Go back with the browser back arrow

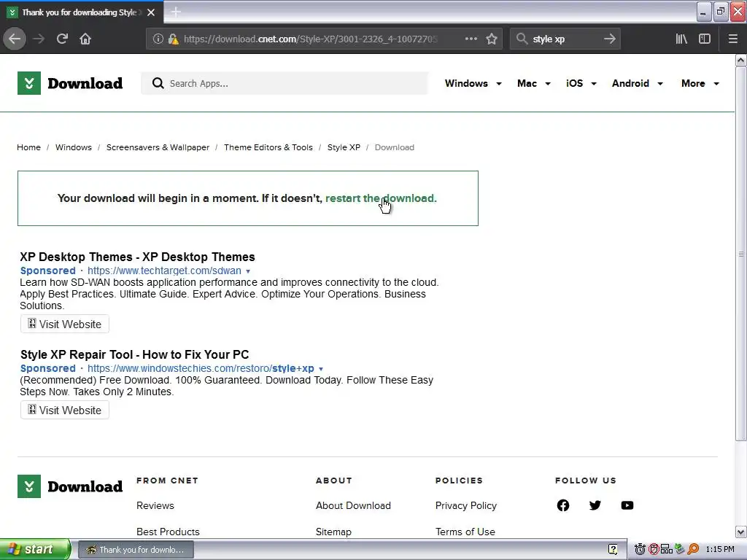click(x=15, y=39)
